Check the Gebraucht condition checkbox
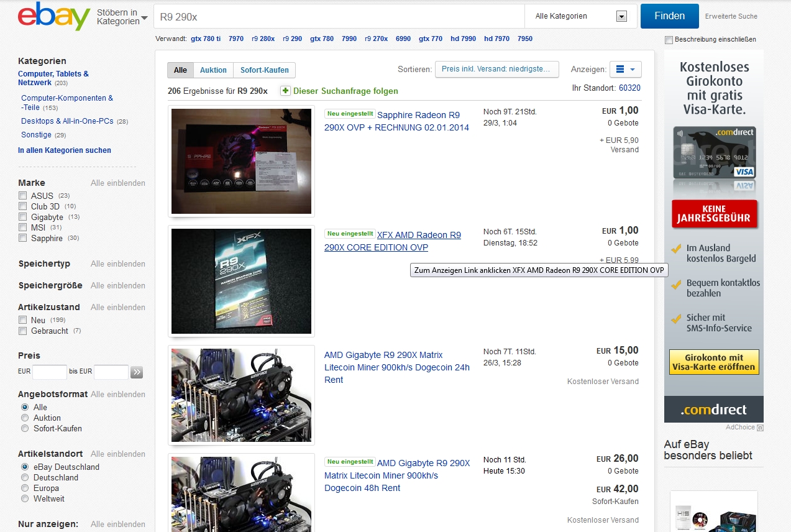This screenshot has width=791, height=532. click(x=23, y=331)
